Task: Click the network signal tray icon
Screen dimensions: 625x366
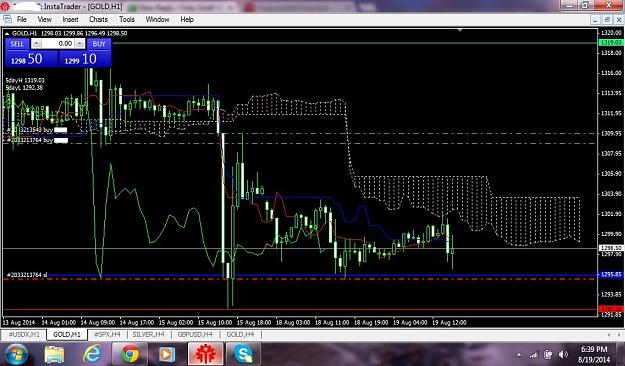Action: (x=534, y=354)
